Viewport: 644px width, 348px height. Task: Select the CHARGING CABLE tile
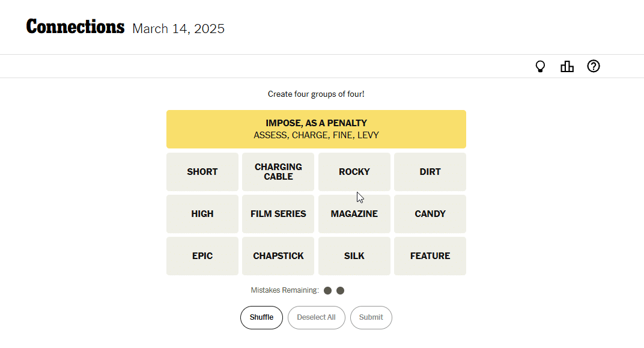(278, 172)
